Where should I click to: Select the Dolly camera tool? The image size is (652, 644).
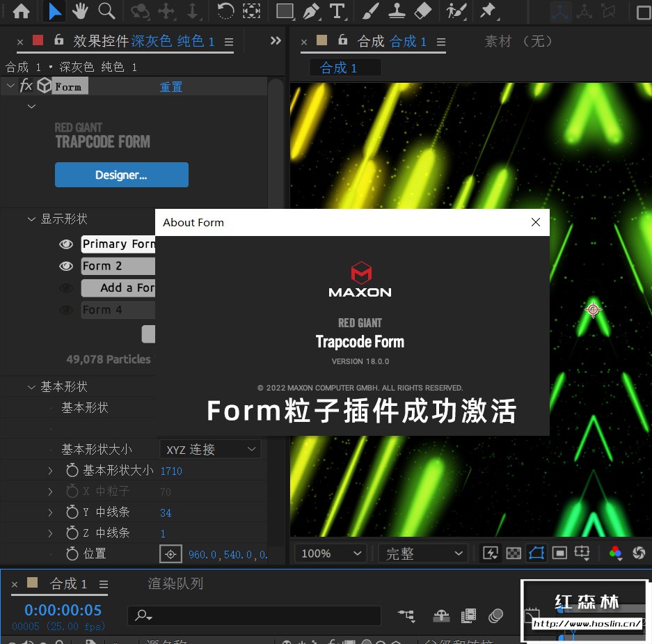pos(193,11)
